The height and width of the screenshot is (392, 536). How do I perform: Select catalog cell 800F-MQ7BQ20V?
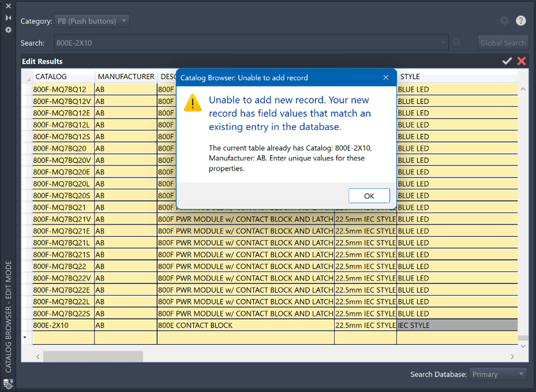pos(64,160)
